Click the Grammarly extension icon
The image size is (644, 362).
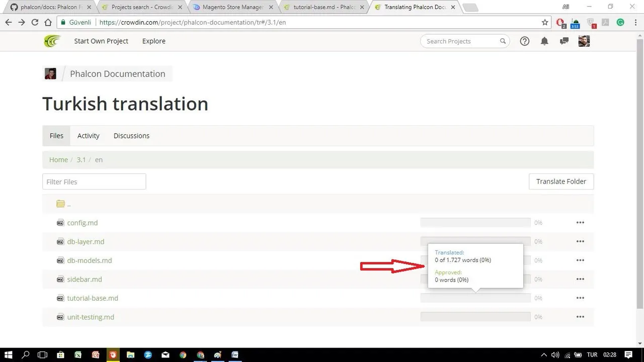620,22
